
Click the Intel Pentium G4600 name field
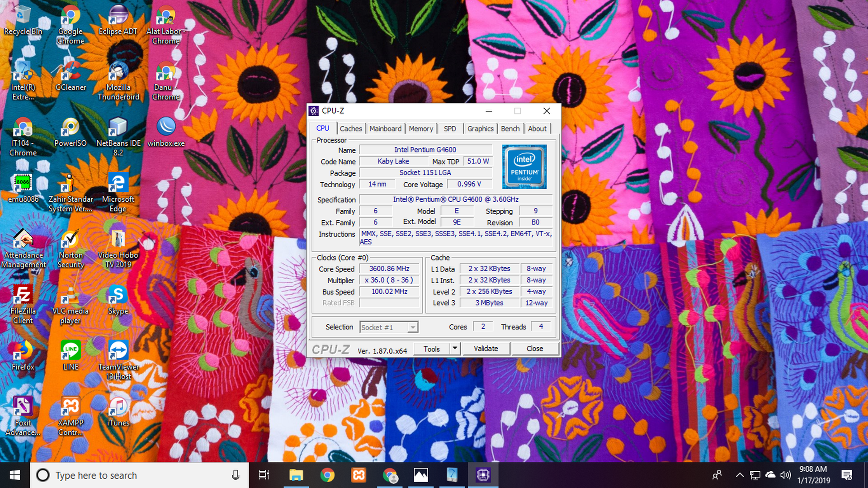(425, 150)
